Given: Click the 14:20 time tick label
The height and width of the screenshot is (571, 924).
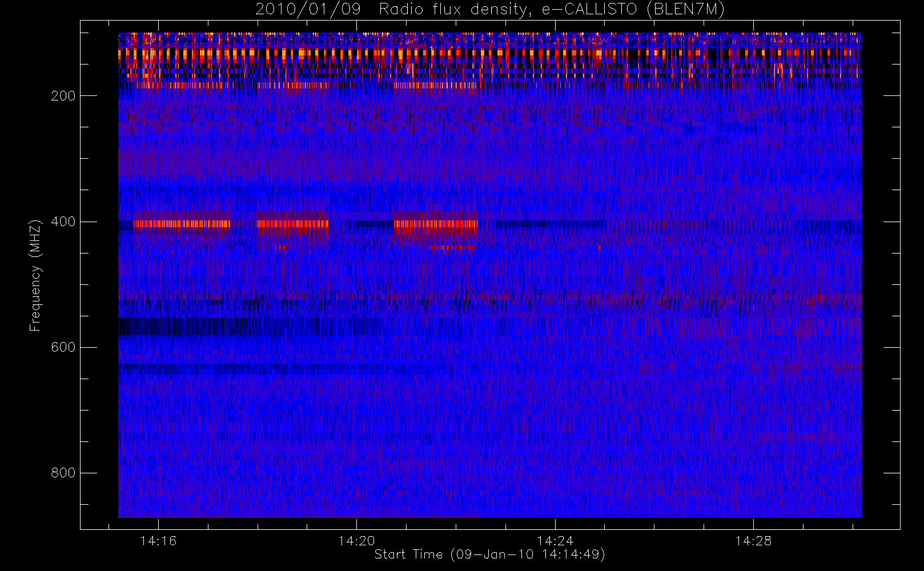Looking at the screenshot, I should point(356,541).
